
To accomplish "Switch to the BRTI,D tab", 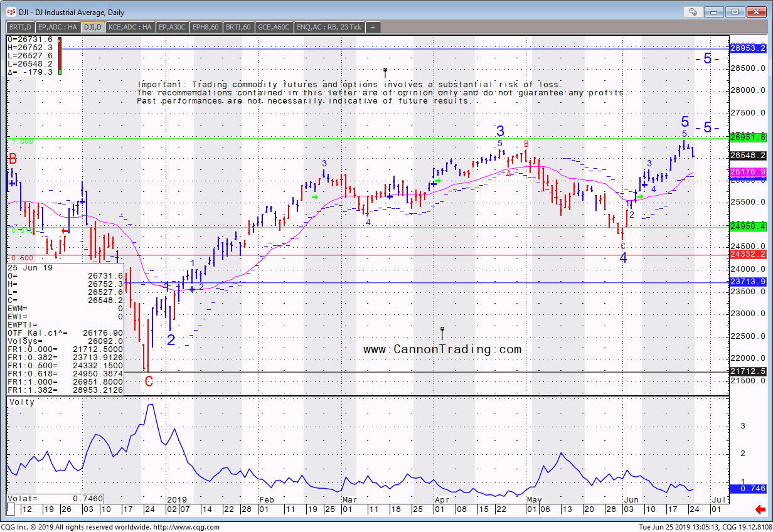I will pyautogui.click(x=20, y=27).
